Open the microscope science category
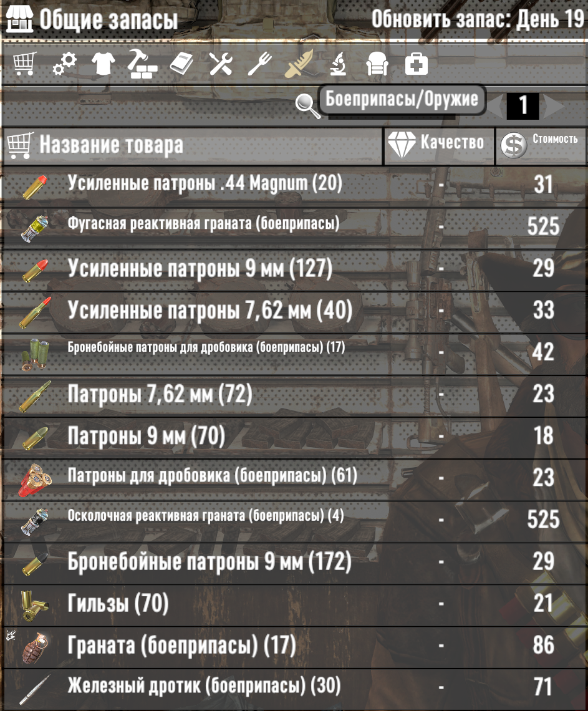 [338, 64]
